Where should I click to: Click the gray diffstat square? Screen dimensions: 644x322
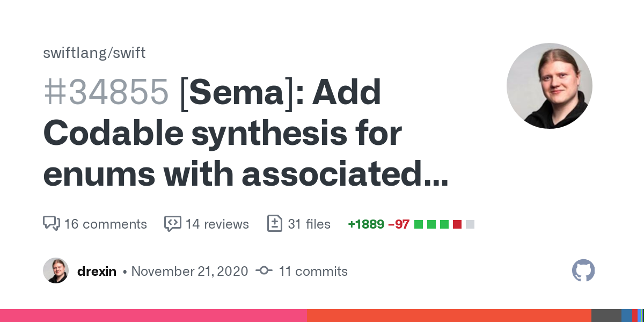coord(470,224)
